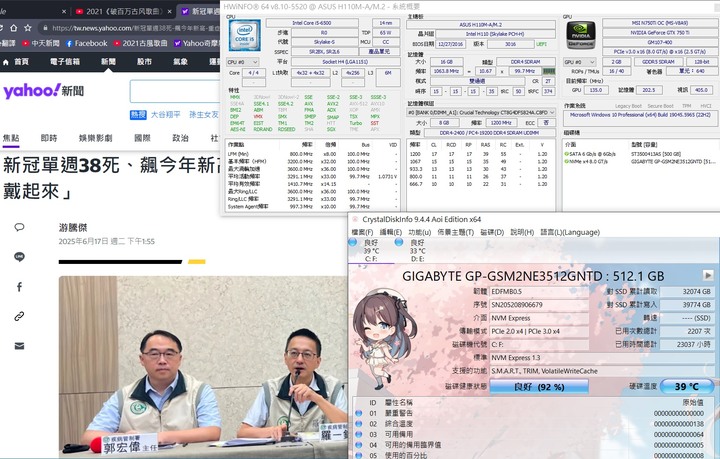Screen dimensions: 720x459
Task: Open CrystalDiskInfo 語言(L)(Language) menu
Action: [x=570, y=232]
